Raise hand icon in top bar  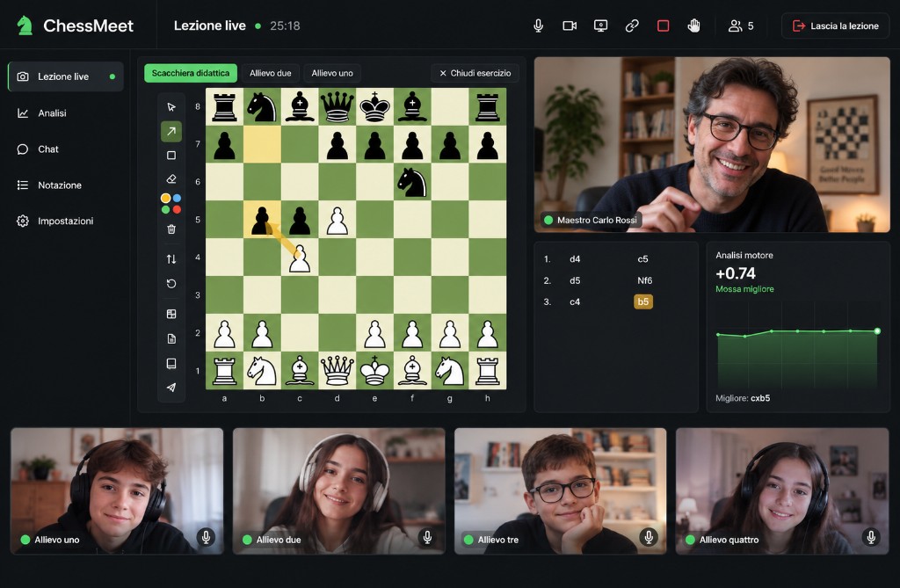coord(694,25)
